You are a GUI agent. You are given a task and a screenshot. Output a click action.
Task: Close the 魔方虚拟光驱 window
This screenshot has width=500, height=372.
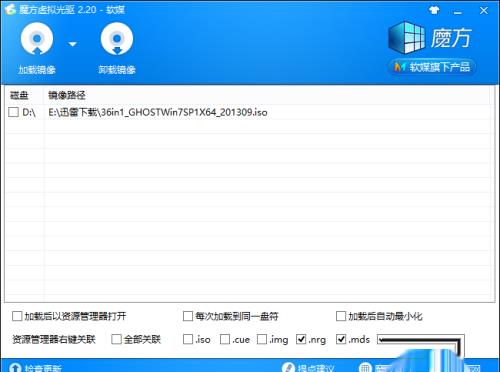point(483,11)
